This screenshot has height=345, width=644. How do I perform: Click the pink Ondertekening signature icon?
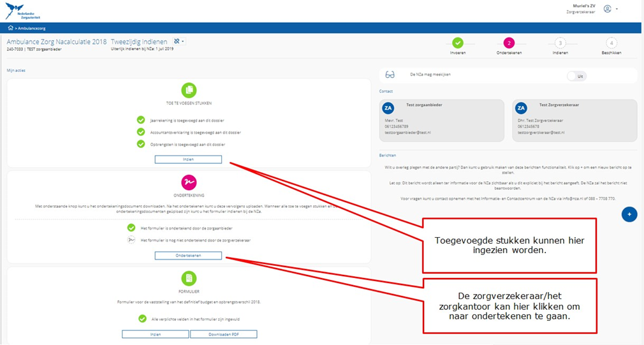[189, 182]
